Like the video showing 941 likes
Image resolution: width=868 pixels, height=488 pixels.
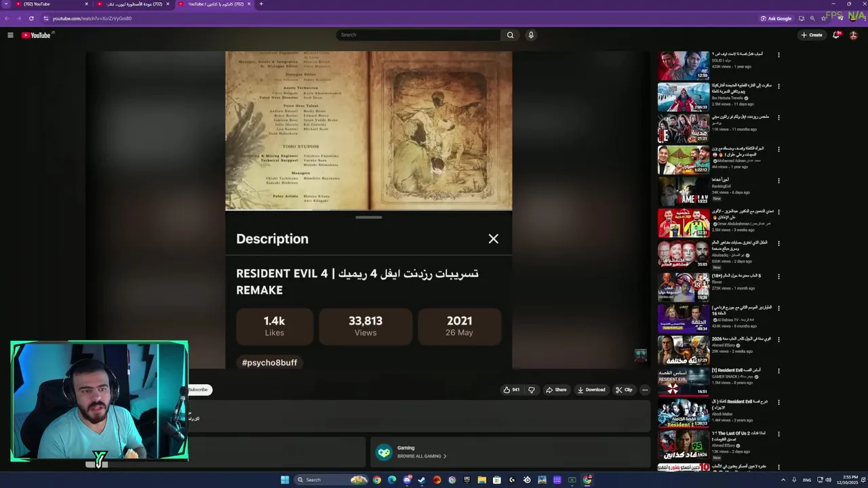511,390
